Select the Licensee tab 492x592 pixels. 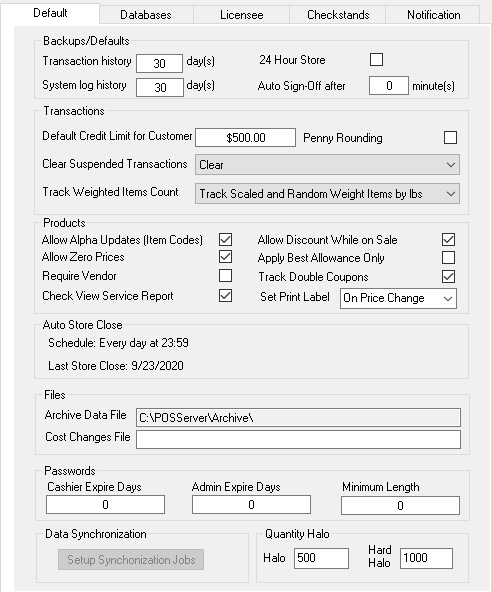(242, 15)
